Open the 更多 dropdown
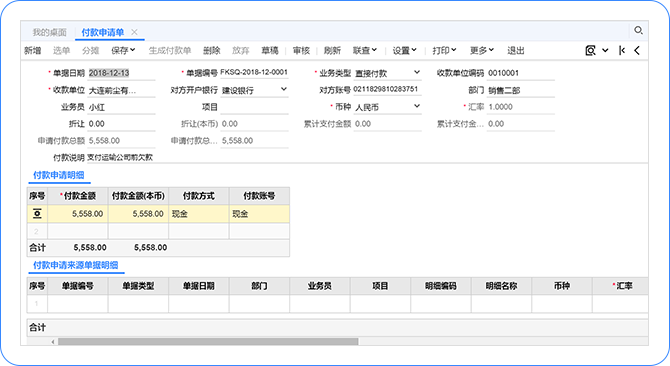Image resolution: width=670 pixels, height=366 pixels. (x=482, y=51)
